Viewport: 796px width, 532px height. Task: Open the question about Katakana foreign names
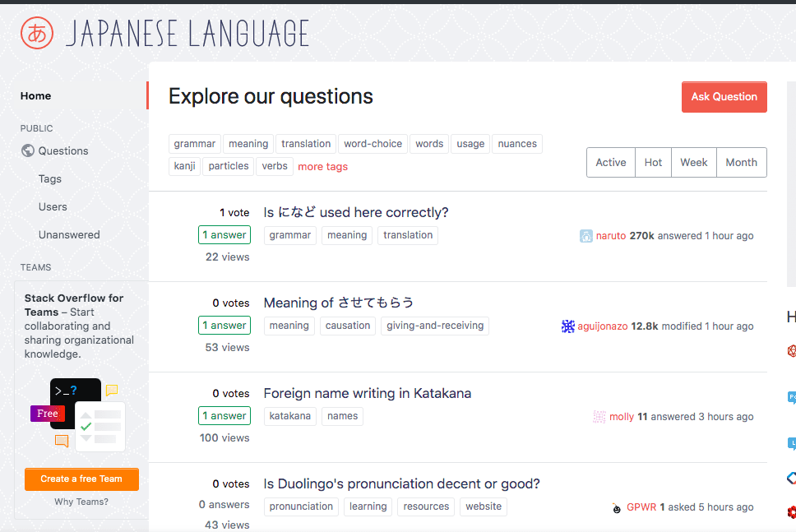pyautogui.click(x=367, y=393)
